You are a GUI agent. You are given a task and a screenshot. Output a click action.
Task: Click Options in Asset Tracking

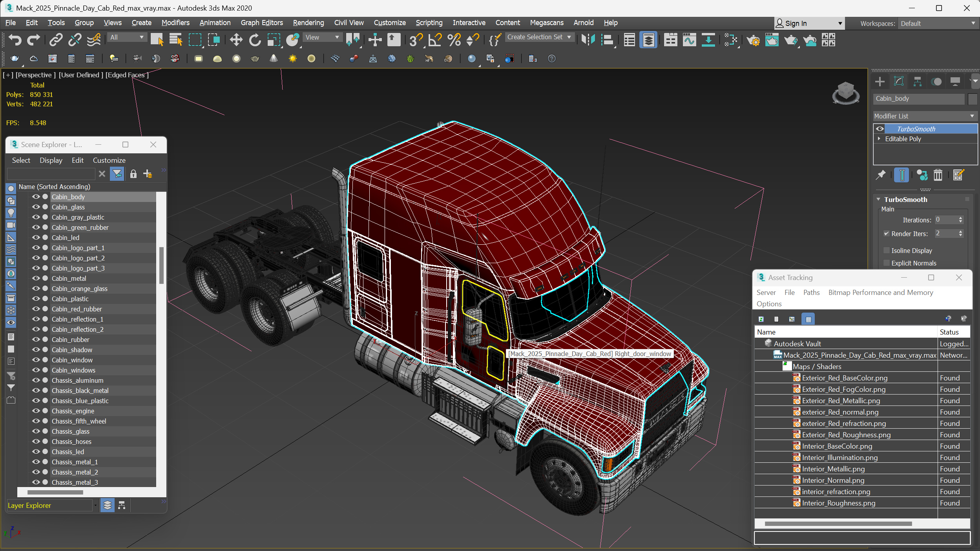[x=769, y=304]
